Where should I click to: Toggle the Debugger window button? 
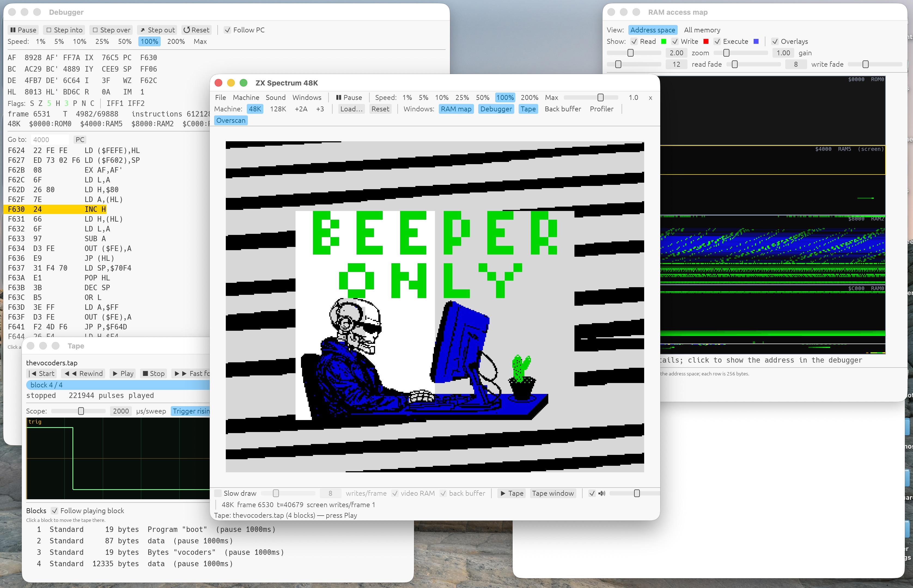[496, 109]
